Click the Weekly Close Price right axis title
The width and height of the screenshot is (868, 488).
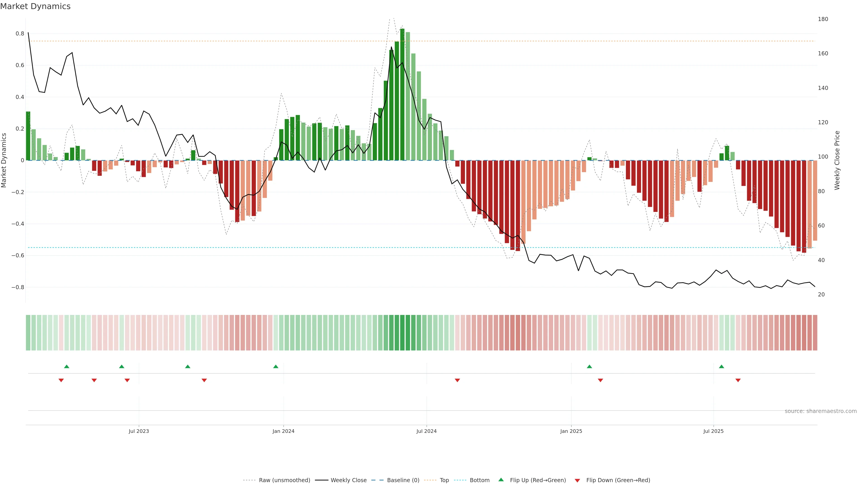coord(837,160)
